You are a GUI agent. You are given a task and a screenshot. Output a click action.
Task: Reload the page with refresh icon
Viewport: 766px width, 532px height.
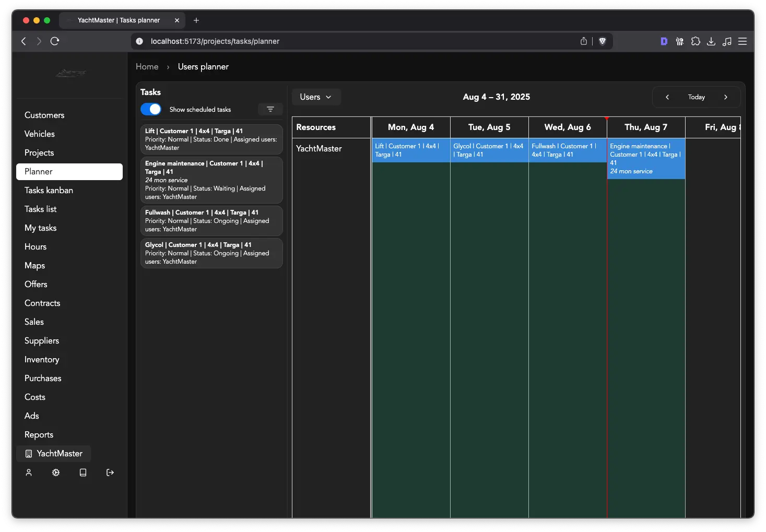55,41
